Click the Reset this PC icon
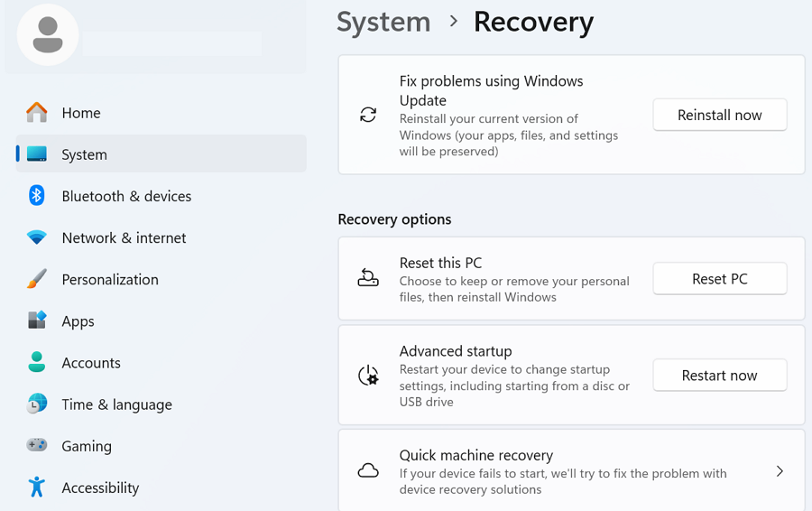Viewport: 812px width, 511px height. coord(368,278)
